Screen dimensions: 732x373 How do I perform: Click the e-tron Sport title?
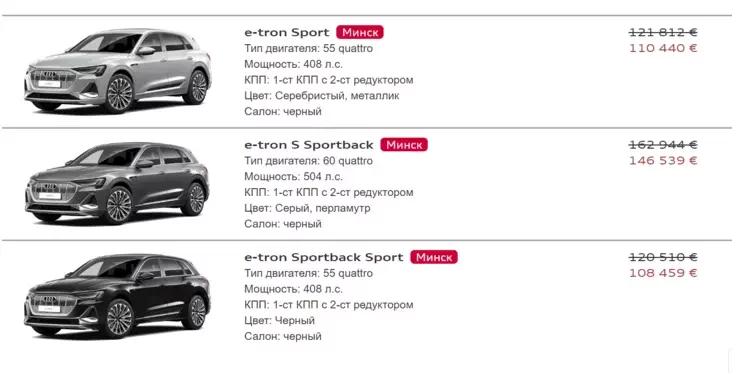(x=287, y=33)
